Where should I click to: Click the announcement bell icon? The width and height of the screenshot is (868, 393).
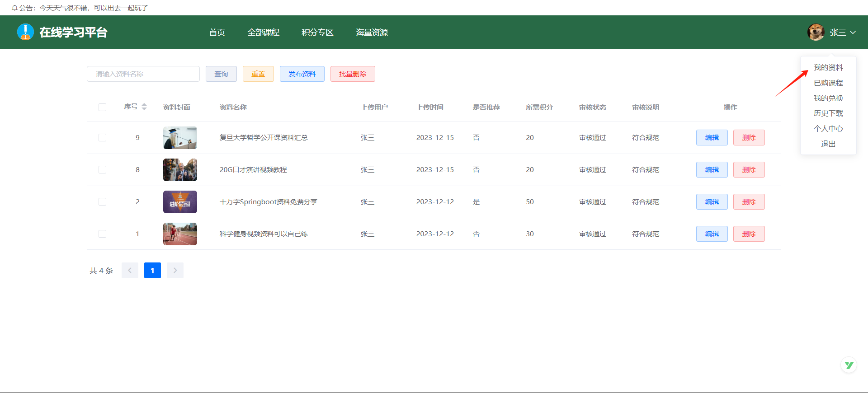(x=14, y=8)
